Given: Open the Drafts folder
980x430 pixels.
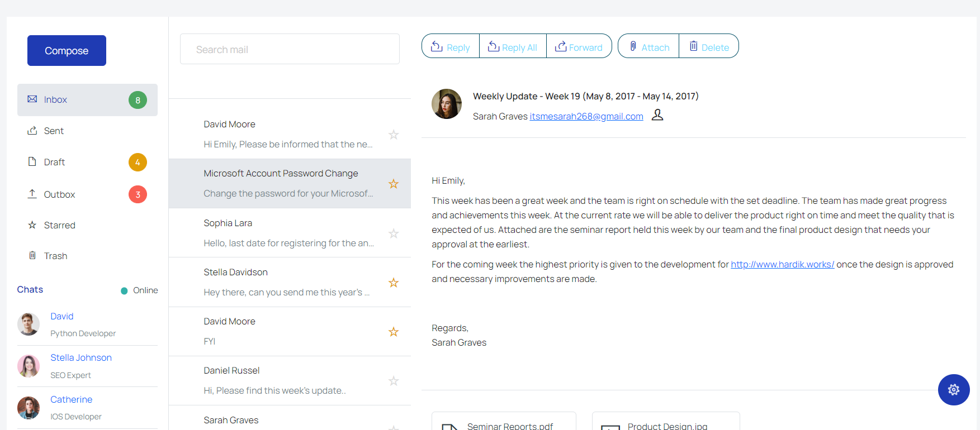Looking at the screenshot, I should pos(54,162).
